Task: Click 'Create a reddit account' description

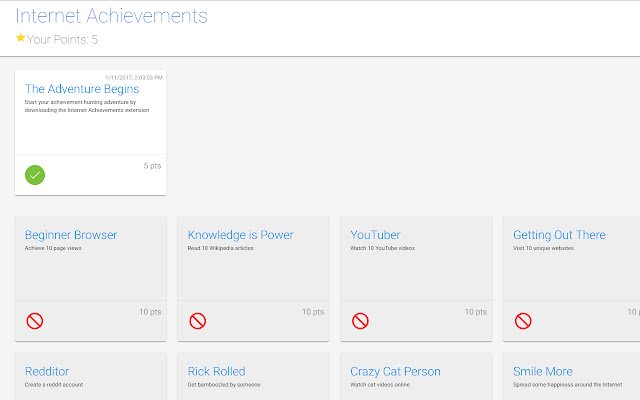Action: pyautogui.click(x=54, y=384)
